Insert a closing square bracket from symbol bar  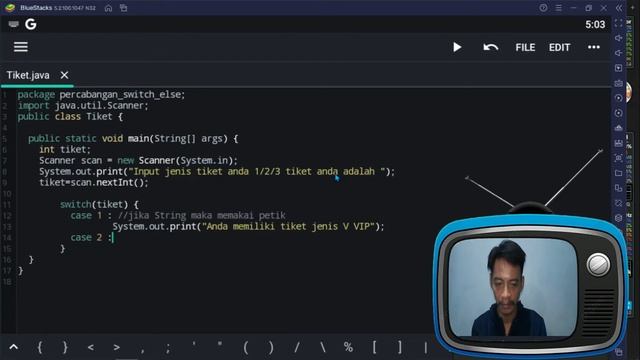(400, 347)
